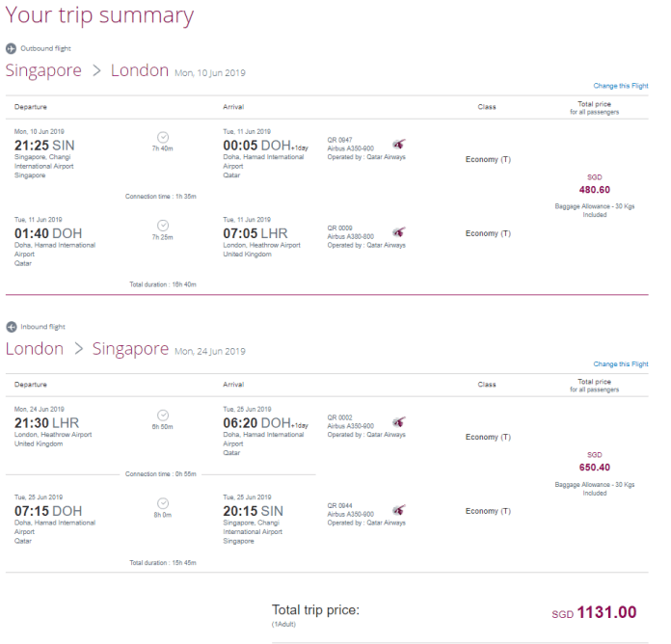Click the clock icon above 7h 40m
The width and height of the screenshot is (671, 644).
(163, 137)
